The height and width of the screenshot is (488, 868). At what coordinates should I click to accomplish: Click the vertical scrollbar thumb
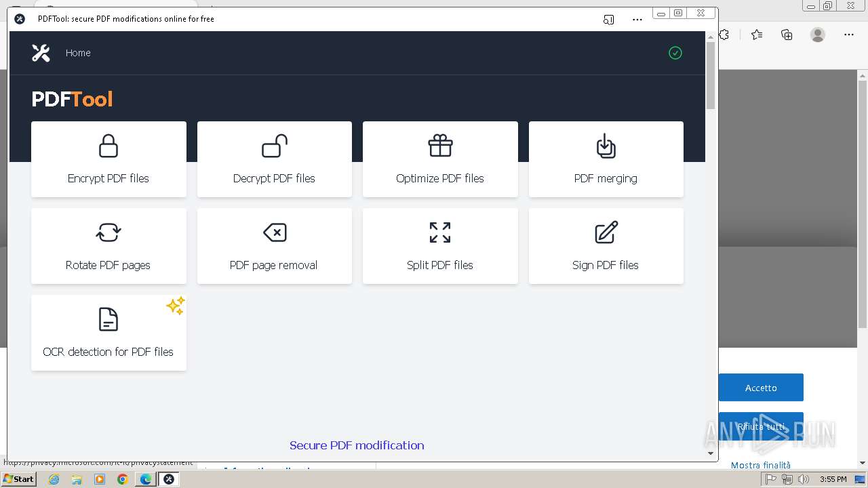(x=711, y=75)
